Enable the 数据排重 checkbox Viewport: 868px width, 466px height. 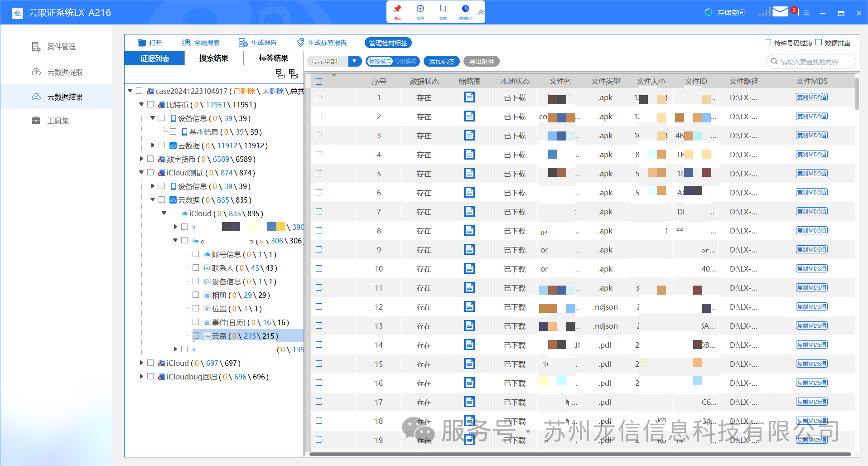coord(819,43)
